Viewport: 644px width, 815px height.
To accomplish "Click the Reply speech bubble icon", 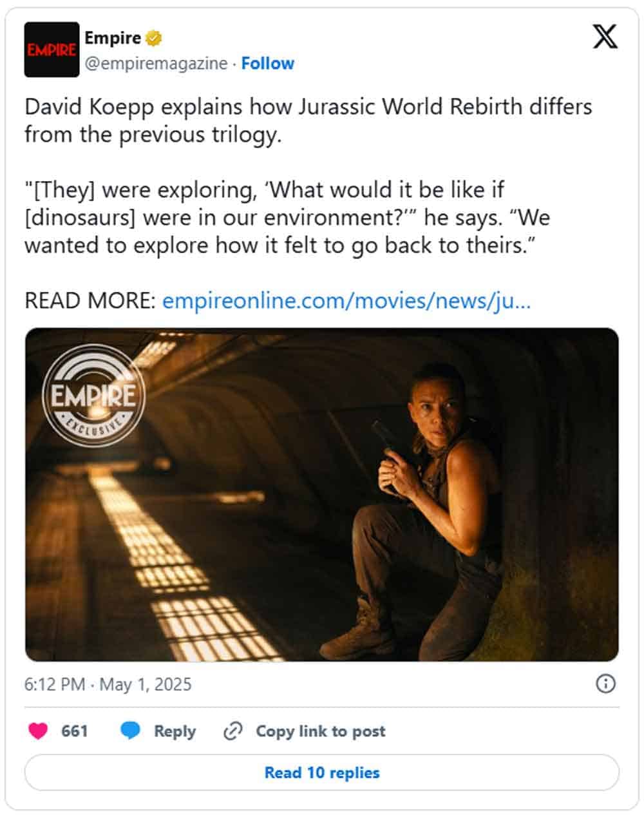I will 130,731.
